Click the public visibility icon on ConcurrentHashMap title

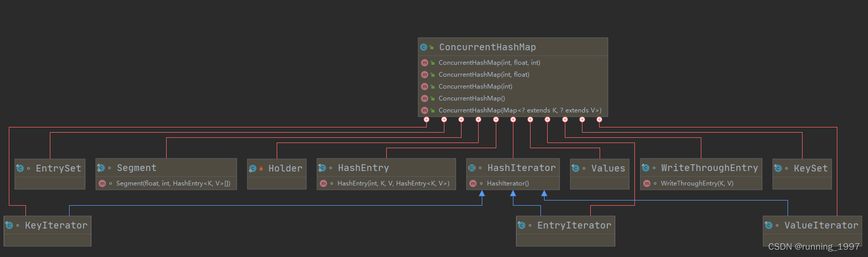(x=431, y=47)
